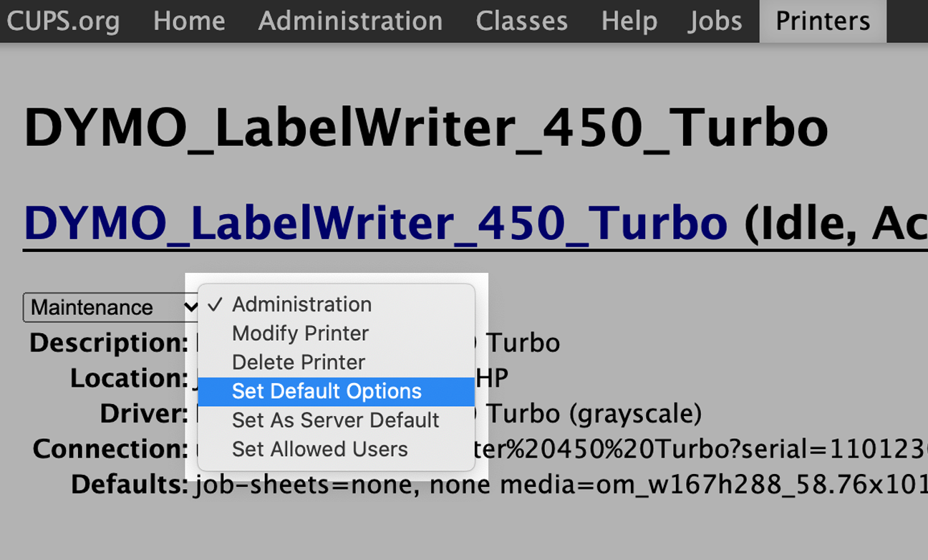928x560 pixels.
Task: Click the black DYMO_LabelWriter_450_Turbo page heading
Action: point(426,129)
